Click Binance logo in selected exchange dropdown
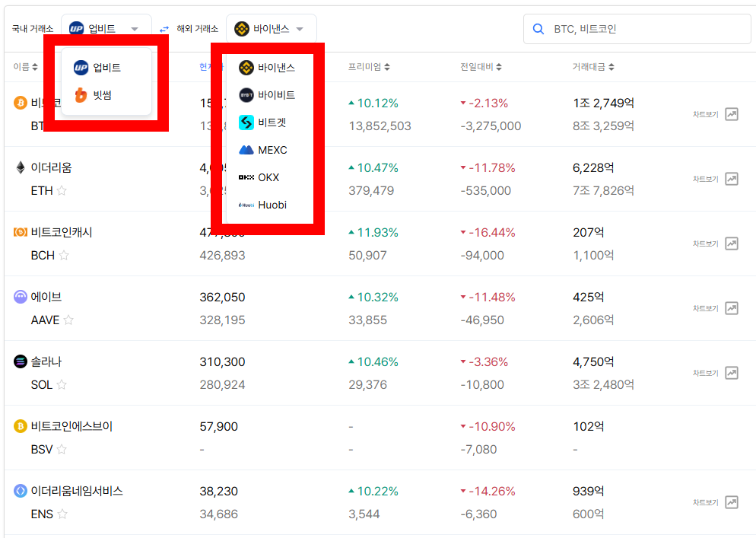Screen dimensions: 756x538 click(x=242, y=29)
